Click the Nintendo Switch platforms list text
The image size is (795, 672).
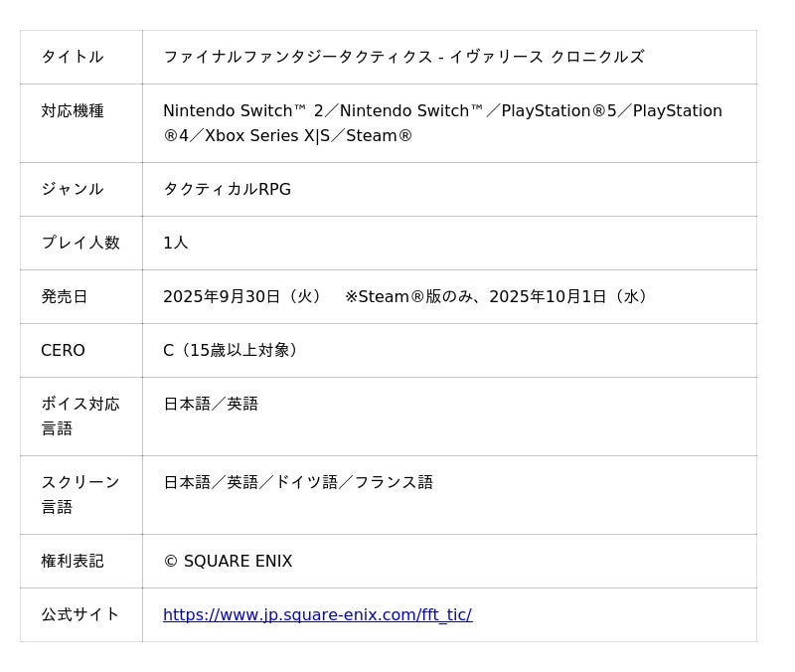[442, 122]
